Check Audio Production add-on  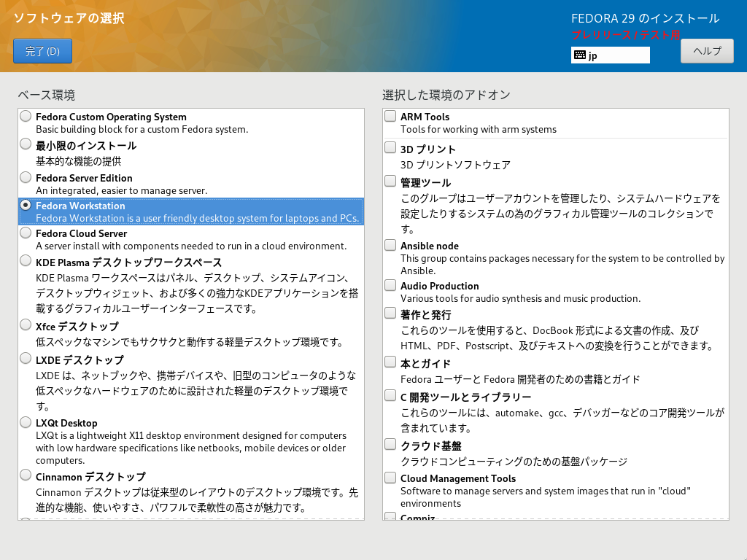point(390,285)
